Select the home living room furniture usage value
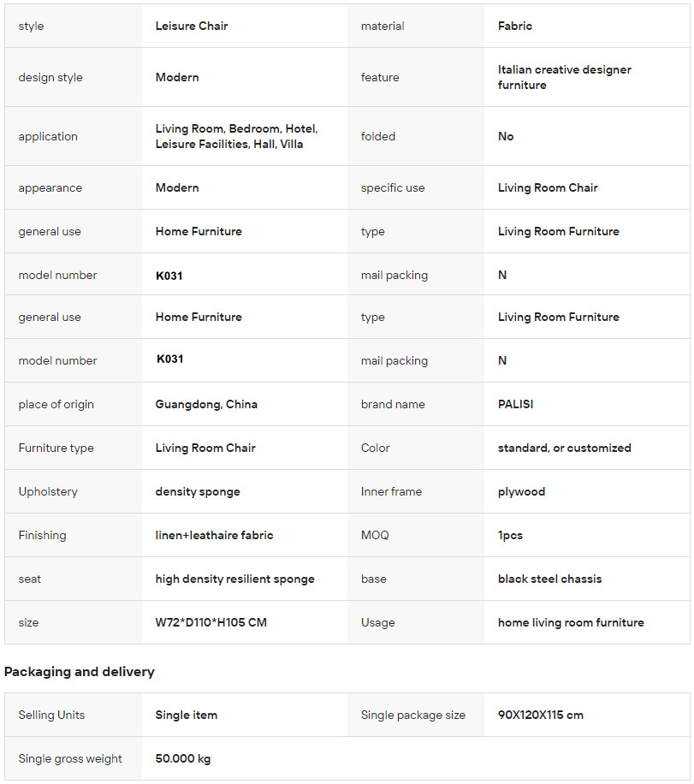694x784 pixels. [x=571, y=622]
